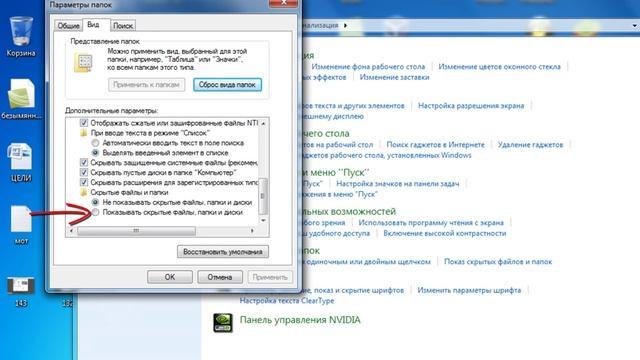Open Включение высокой контрастности link
Screen dimensions: 640x360
tap(444, 233)
